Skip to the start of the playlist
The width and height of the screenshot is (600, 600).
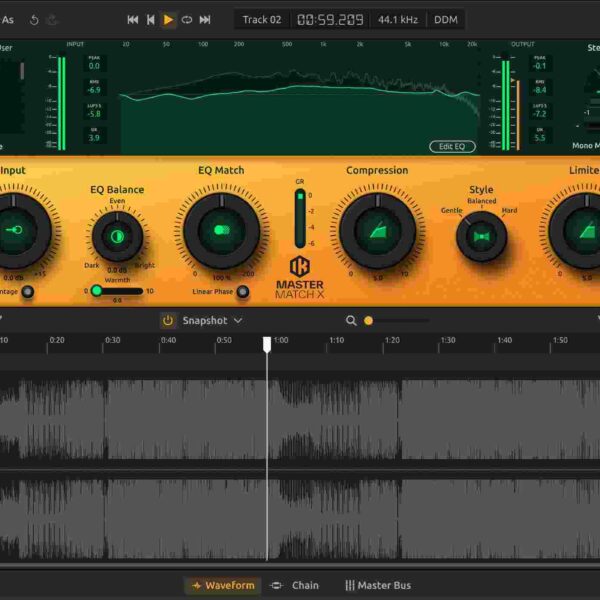132,20
